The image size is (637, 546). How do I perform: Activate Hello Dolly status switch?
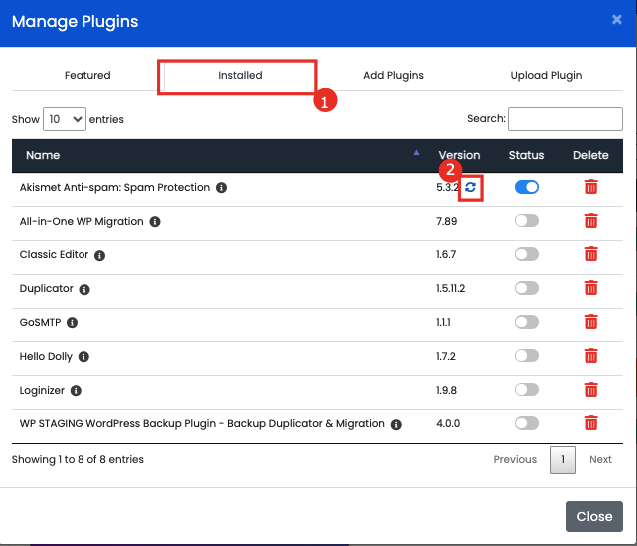(526, 355)
